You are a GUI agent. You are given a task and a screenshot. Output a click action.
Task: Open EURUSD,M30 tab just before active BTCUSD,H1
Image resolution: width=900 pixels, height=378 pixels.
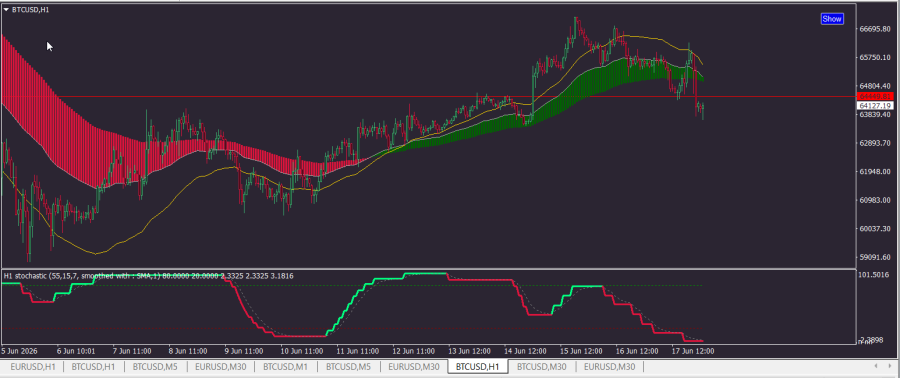414,367
